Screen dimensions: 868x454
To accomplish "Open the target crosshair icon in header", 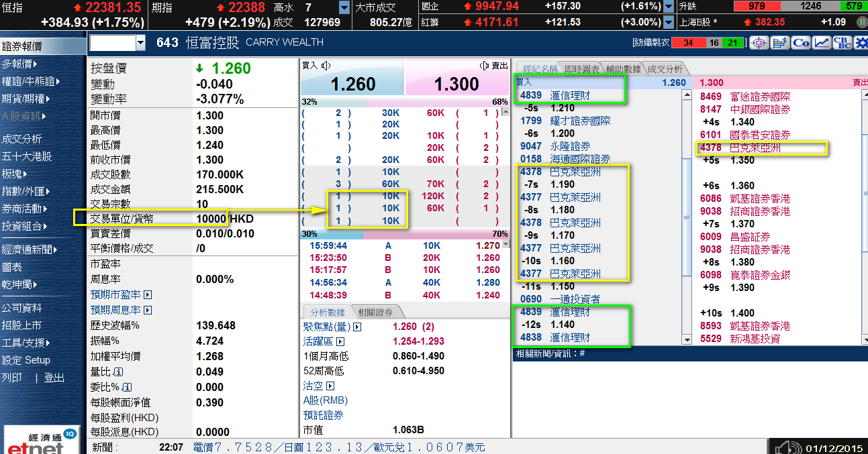I will click(x=759, y=43).
